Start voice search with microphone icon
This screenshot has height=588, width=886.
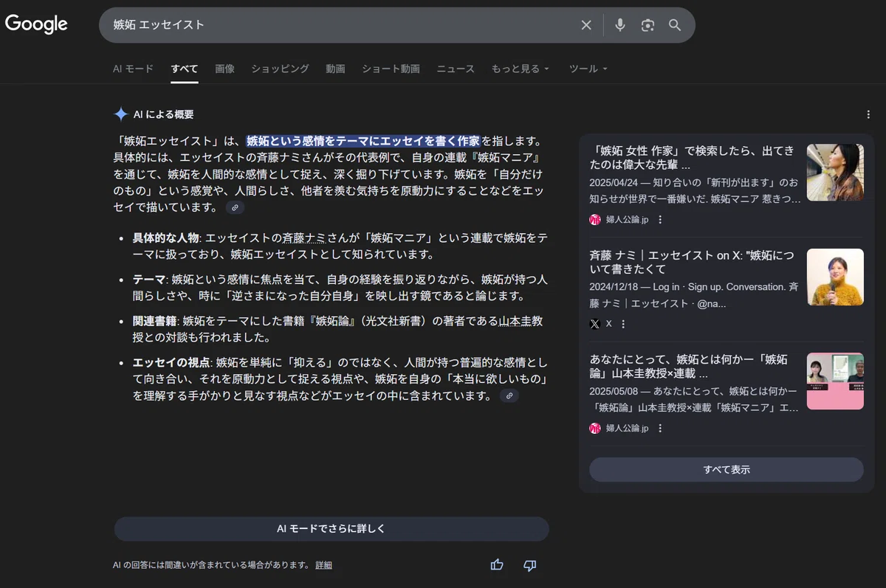[620, 25]
